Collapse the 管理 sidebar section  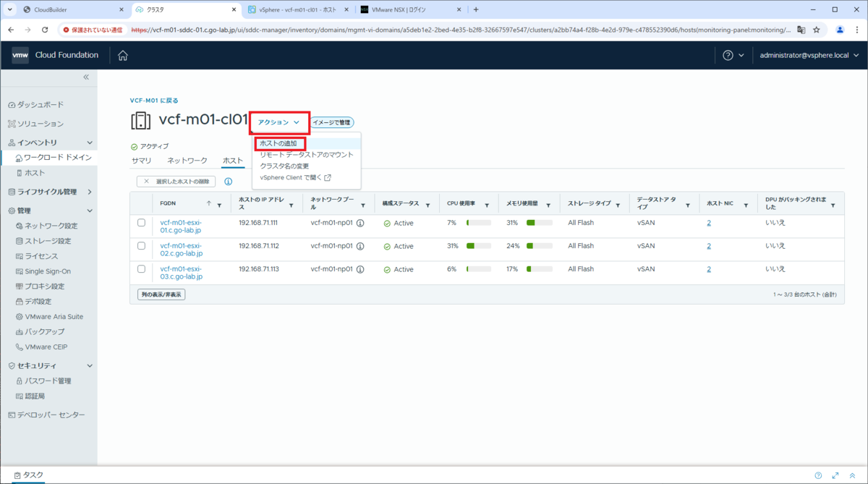(x=90, y=211)
